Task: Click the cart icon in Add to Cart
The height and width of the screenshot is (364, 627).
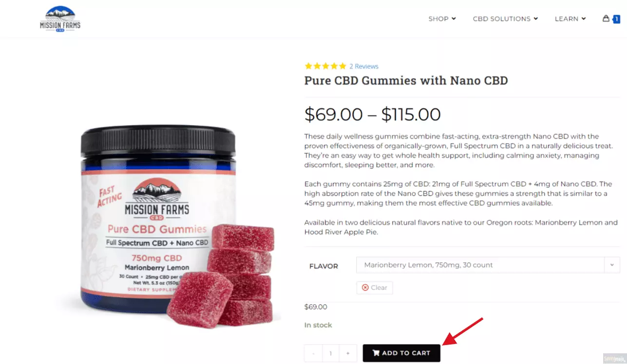Action: 376,353
